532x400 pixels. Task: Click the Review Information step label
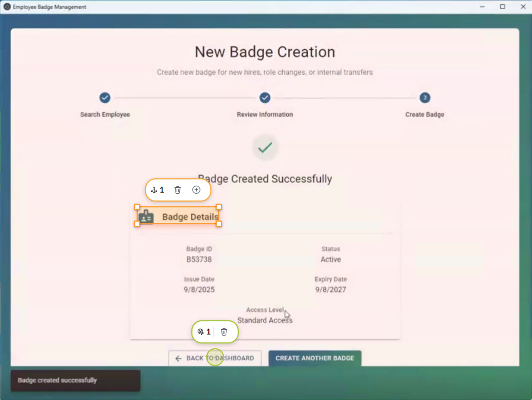pos(265,115)
